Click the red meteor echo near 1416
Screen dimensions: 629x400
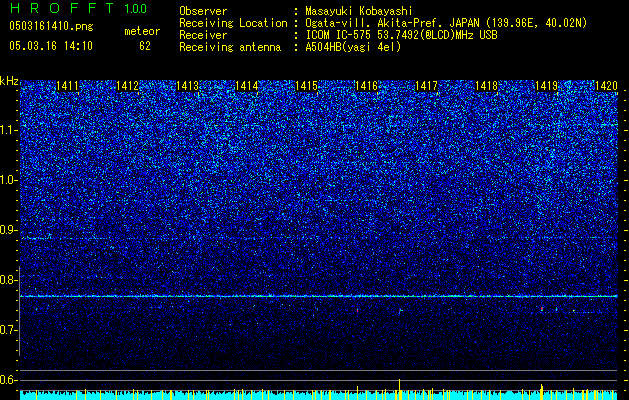pyautogui.click(x=357, y=311)
